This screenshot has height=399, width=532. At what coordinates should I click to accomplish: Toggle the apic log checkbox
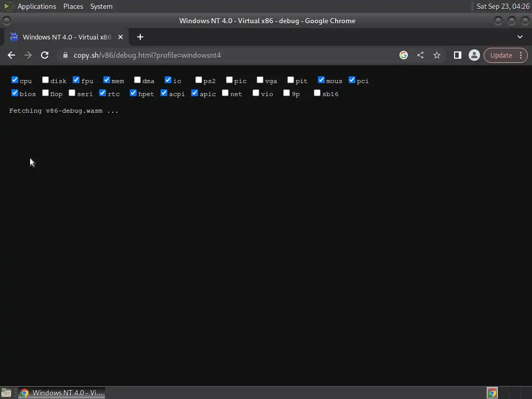194,92
